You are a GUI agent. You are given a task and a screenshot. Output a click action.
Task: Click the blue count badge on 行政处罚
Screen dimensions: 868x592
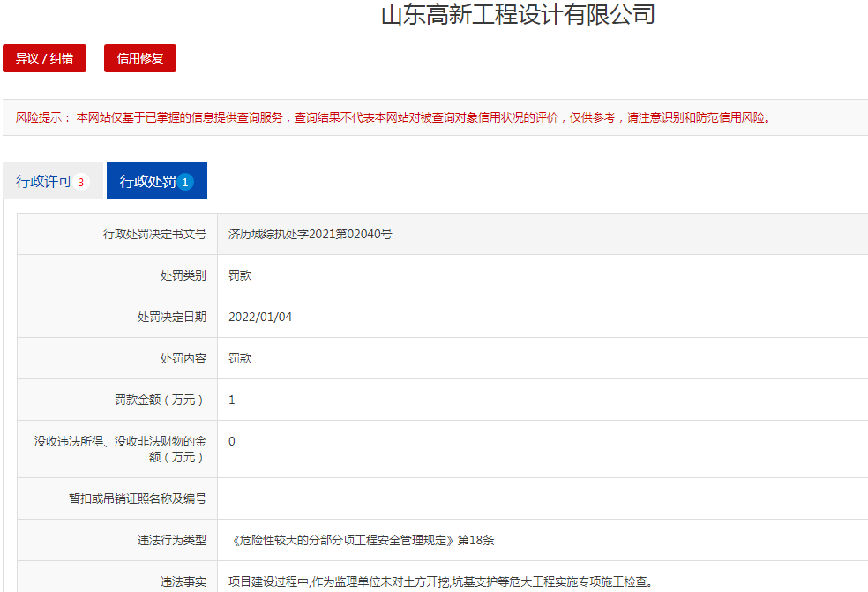(x=185, y=183)
